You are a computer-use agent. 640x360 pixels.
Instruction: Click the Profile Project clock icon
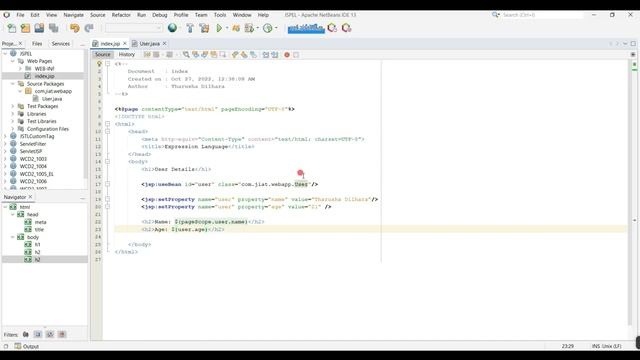(268, 28)
